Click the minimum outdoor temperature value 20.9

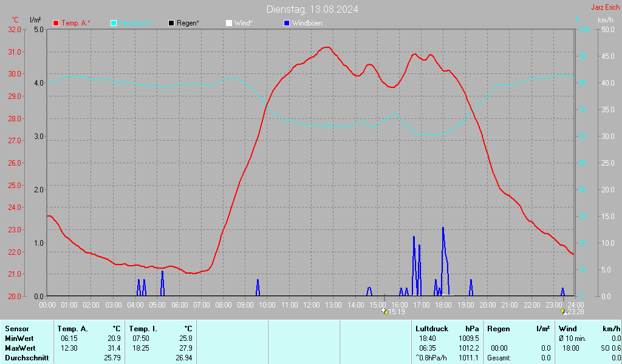(114, 339)
